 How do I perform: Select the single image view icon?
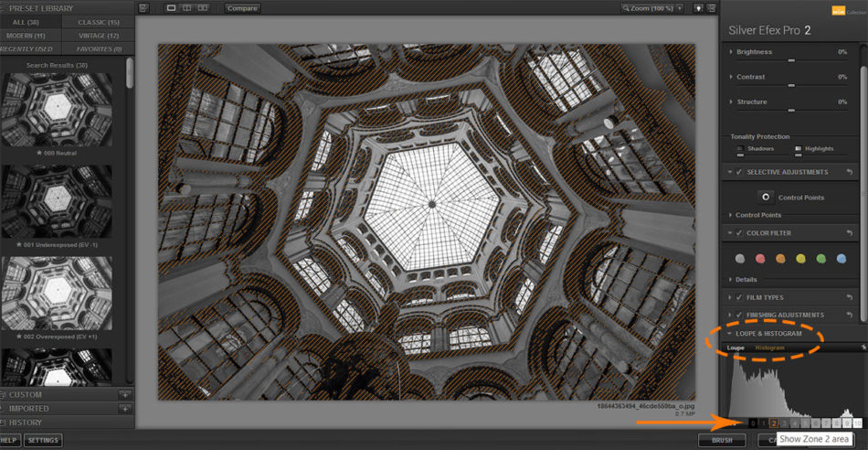pos(172,8)
